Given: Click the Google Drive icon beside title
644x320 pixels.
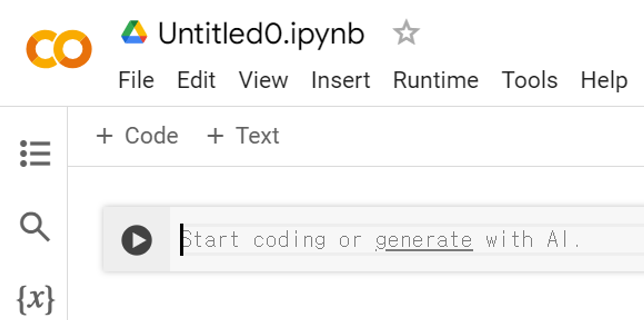Looking at the screenshot, I should tap(134, 32).
